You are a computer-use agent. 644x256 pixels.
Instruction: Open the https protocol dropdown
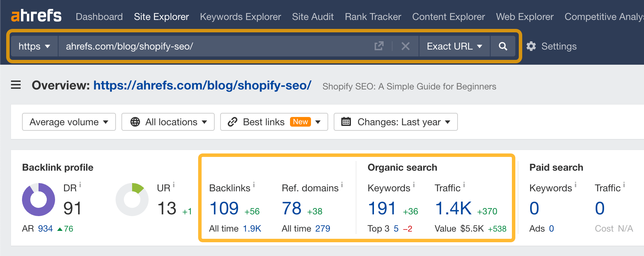click(34, 46)
